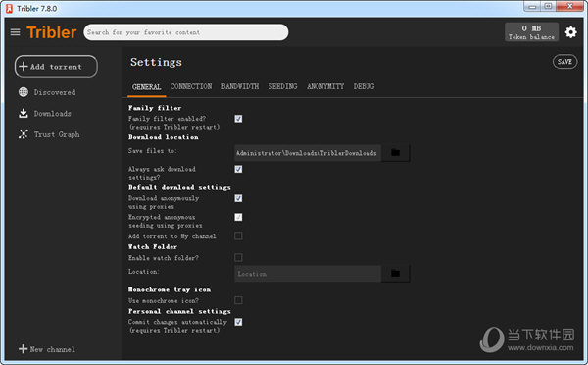This screenshot has width=588, height=365.
Task: Click the Downloads arrow icon
Action: pos(24,113)
